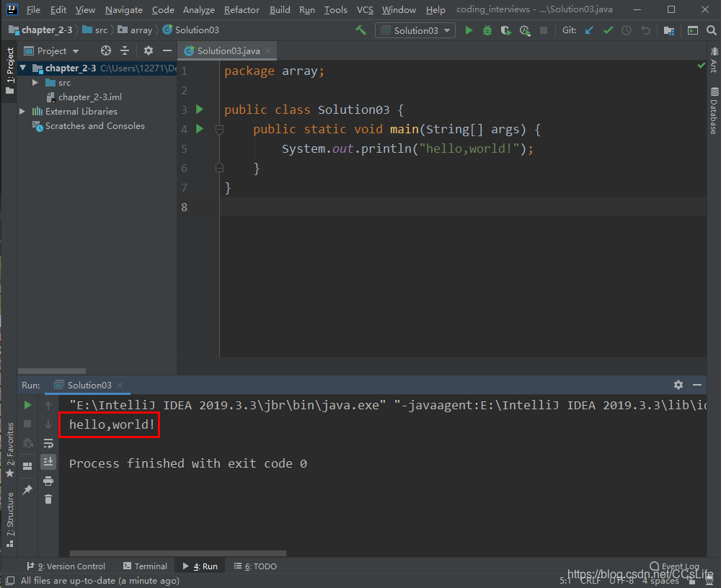Open the VCS menu
The image size is (721, 588).
pyautogui.click(x=365, y=9)
